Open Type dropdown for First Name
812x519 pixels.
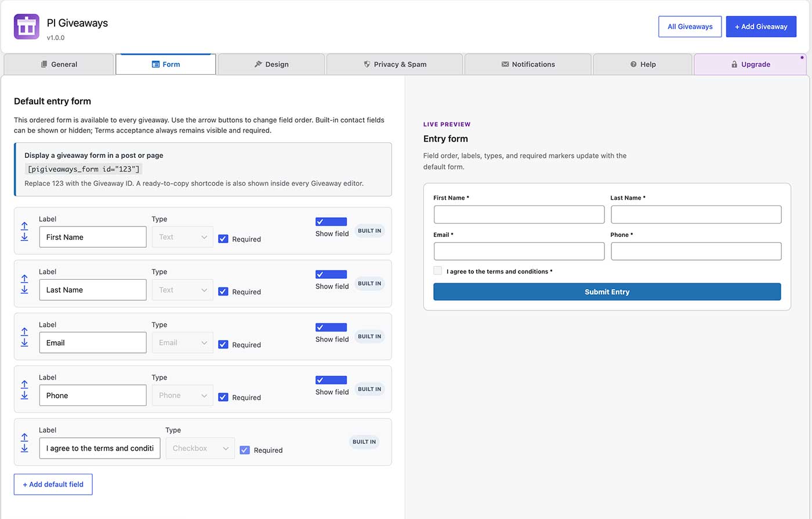point(183,237)
